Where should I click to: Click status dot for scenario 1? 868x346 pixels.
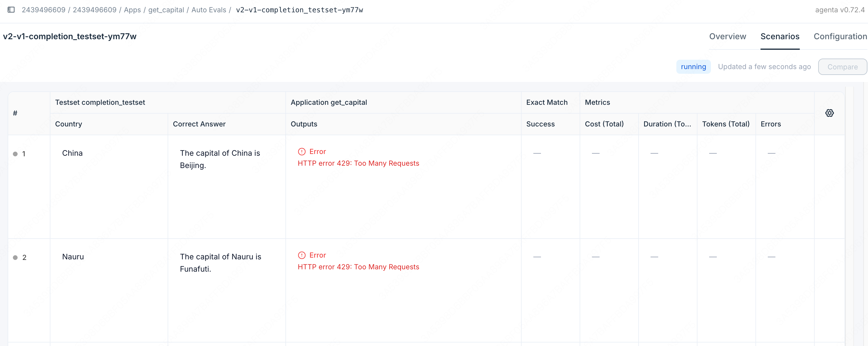(x=15, y=154)
